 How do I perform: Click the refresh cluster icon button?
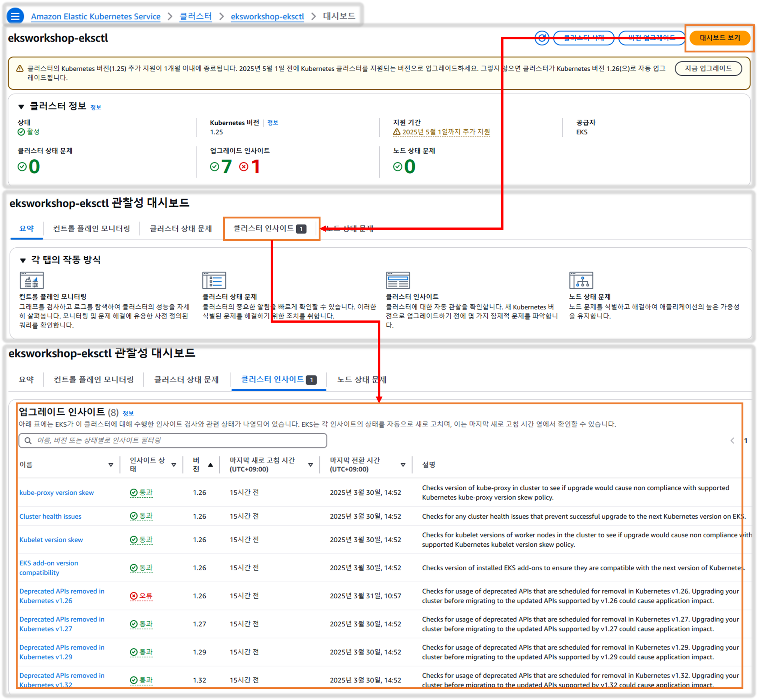pos(542,38)
